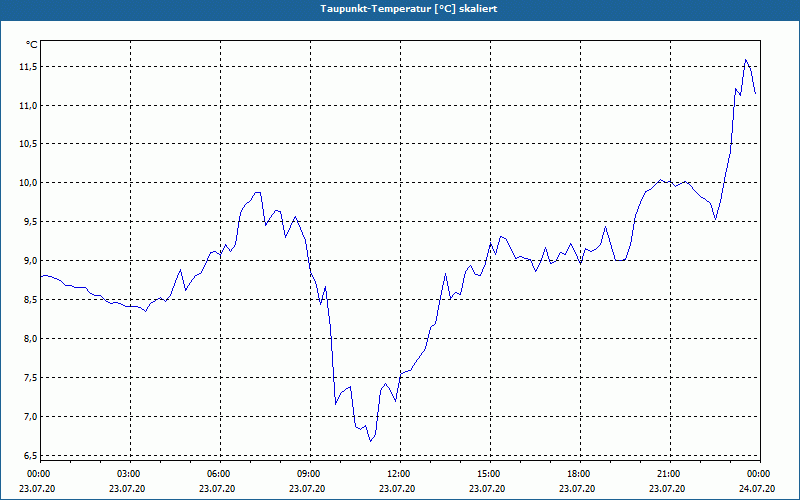This screenshot has width=800, height=500.
Task: Click the morning peak of the curve near 07:00
Action: [258, 192]
